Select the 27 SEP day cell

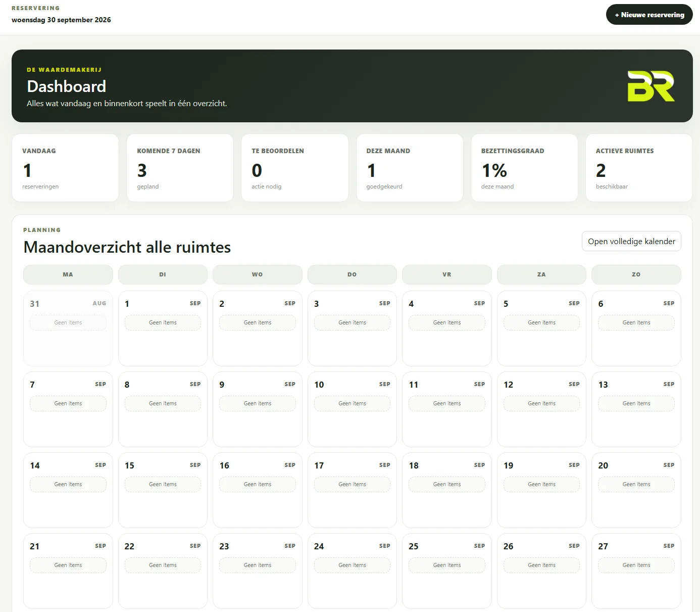[x=636, y=571]
